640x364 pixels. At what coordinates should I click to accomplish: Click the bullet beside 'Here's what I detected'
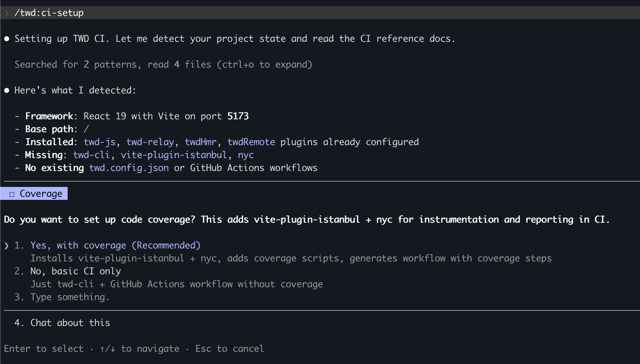[6, 90]
